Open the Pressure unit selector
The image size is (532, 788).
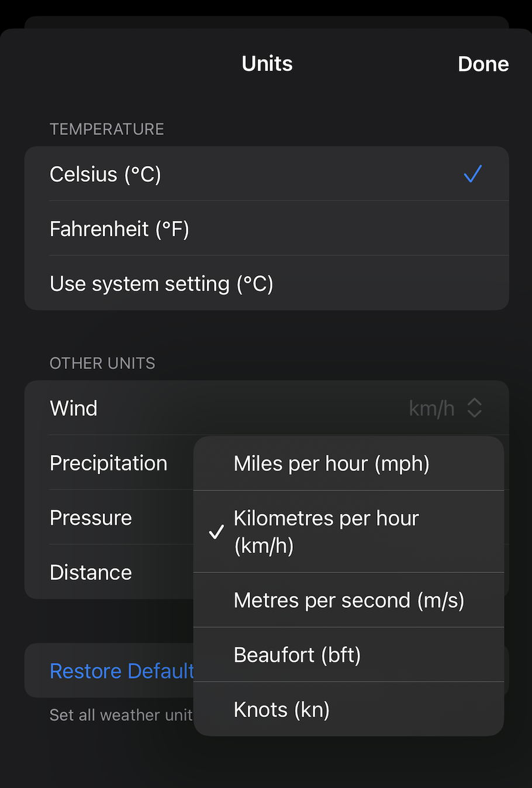91,518
